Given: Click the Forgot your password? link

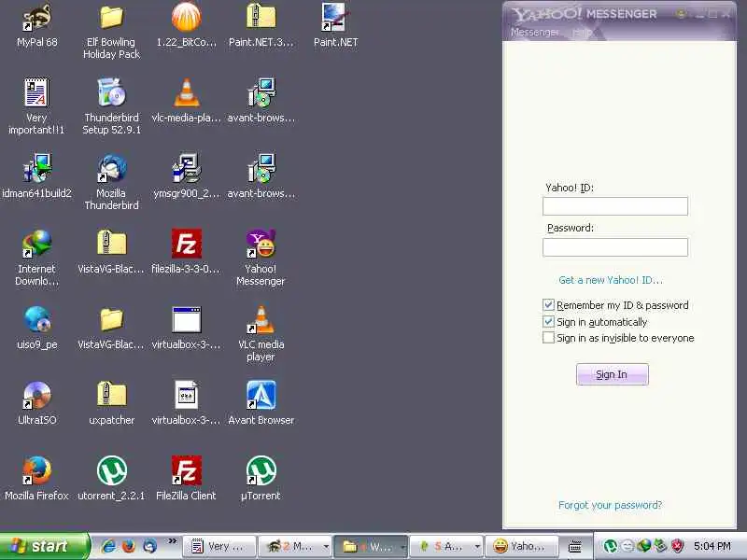Looking at the screenshot, I should pos(611,505).
